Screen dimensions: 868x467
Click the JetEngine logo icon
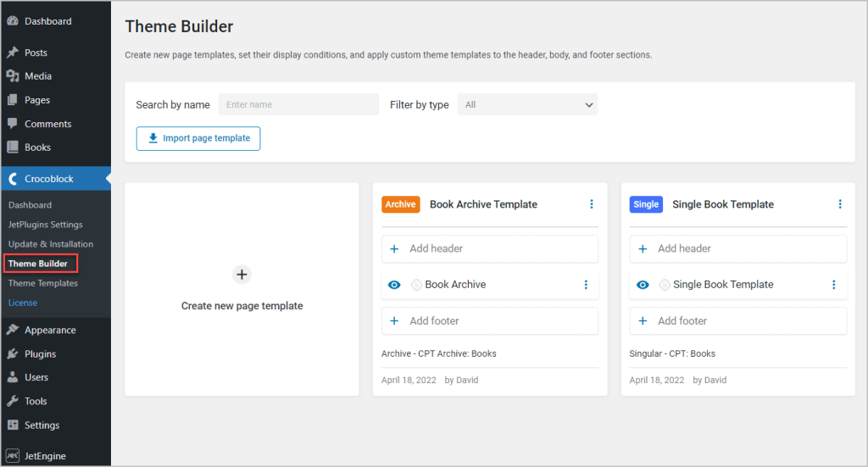[x=12, y=456]
